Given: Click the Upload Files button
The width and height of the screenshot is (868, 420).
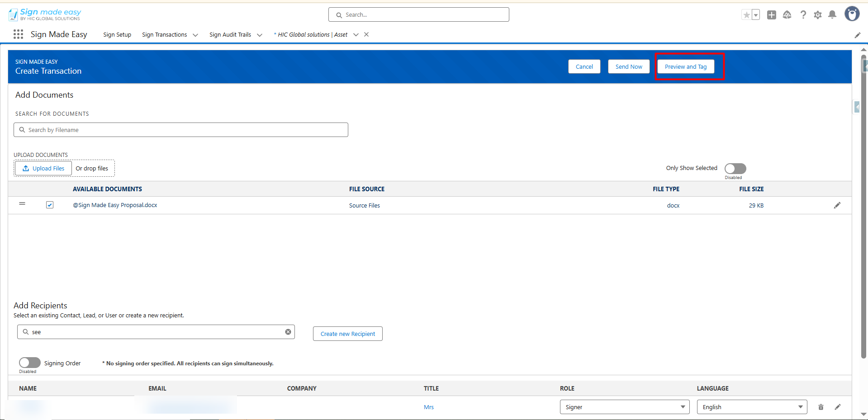Looking at the screenshot, I should coord(43,168).
